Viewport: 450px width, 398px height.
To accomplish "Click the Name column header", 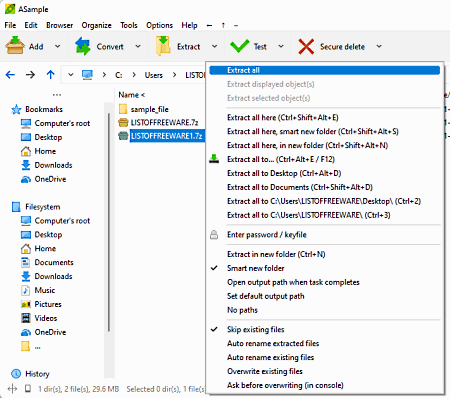I will click(x=132, y=95).
